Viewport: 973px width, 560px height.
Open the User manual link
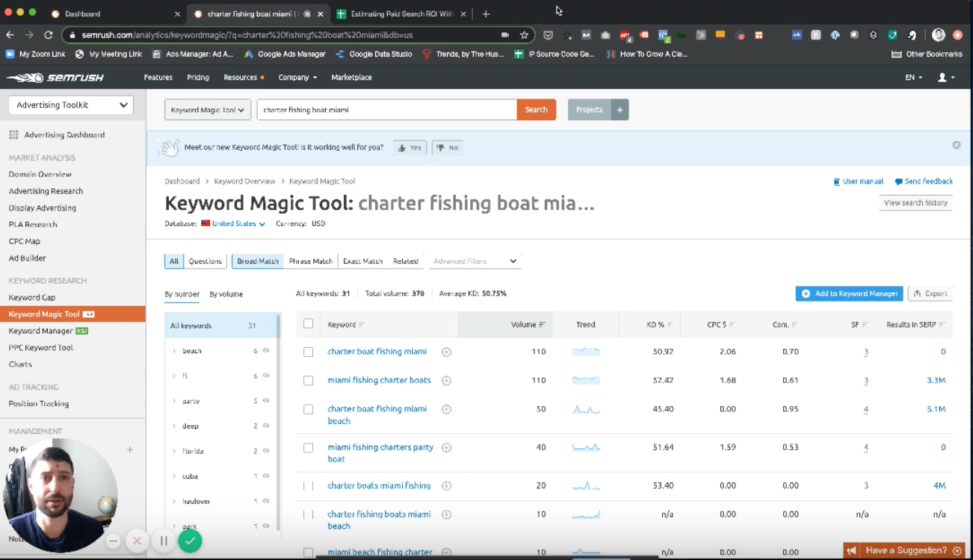click(x=858, y=181)
